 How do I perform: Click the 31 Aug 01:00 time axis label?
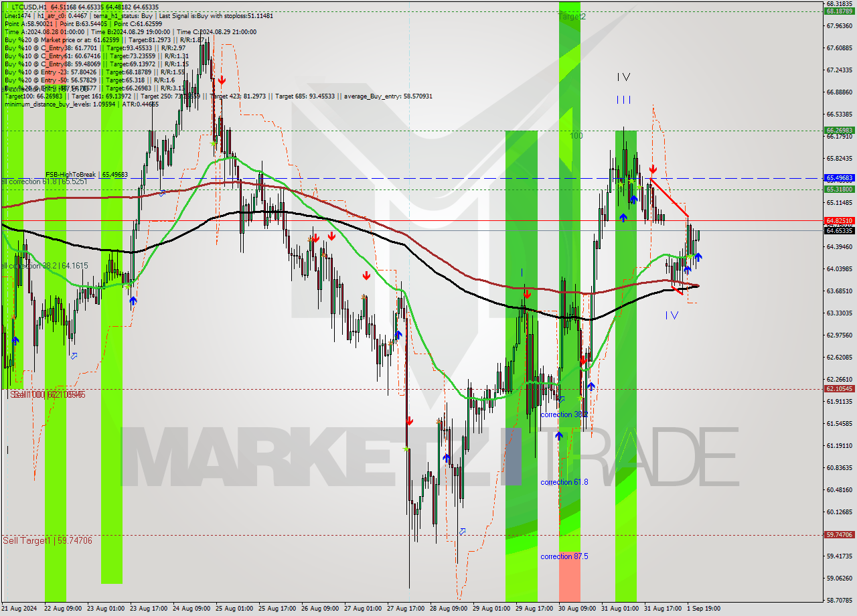tap(619, 609)
